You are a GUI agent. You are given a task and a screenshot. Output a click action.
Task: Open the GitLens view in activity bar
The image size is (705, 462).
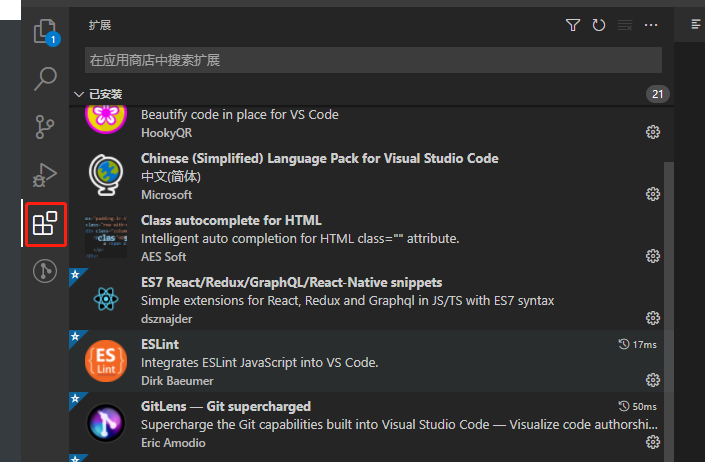pos(45,271)
